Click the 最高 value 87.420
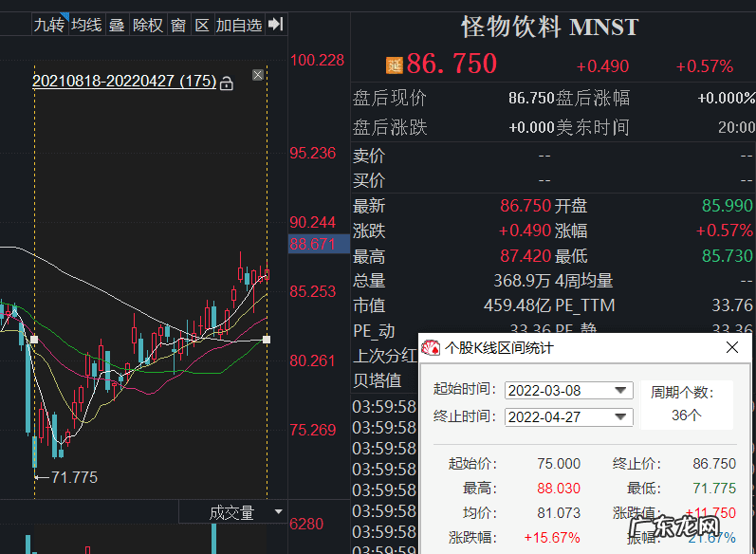The width and height of the screenshot is (756, 554). point(526,255)
